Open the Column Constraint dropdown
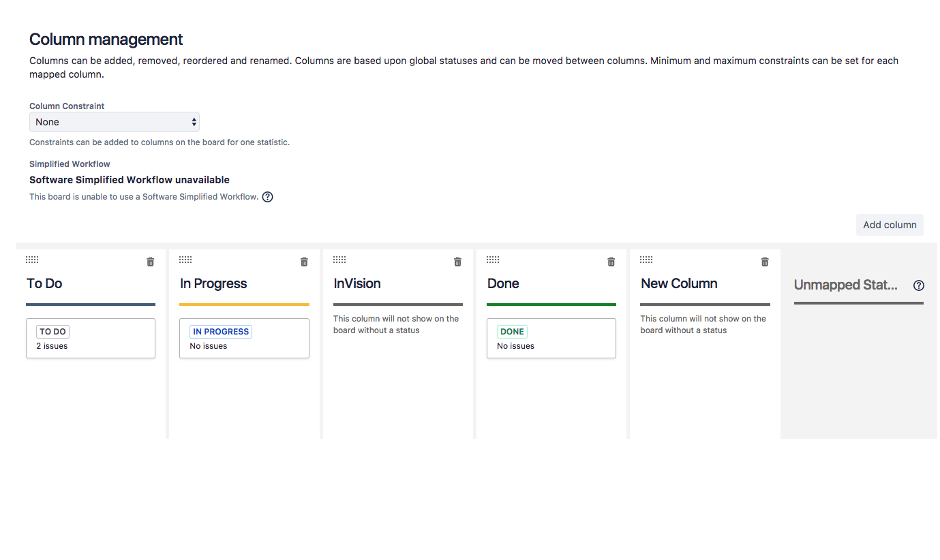This screenshot has width=940, height=560. point(115,122)
